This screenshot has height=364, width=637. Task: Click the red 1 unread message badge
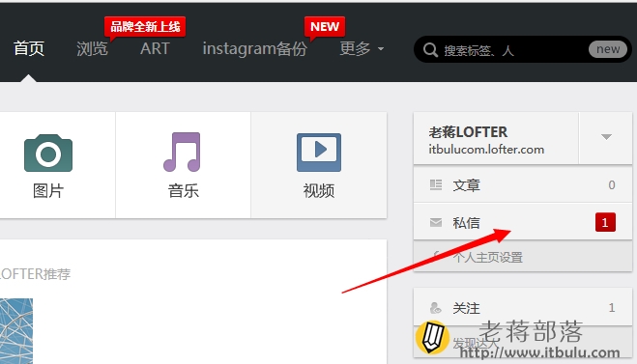tap(605, 222)
